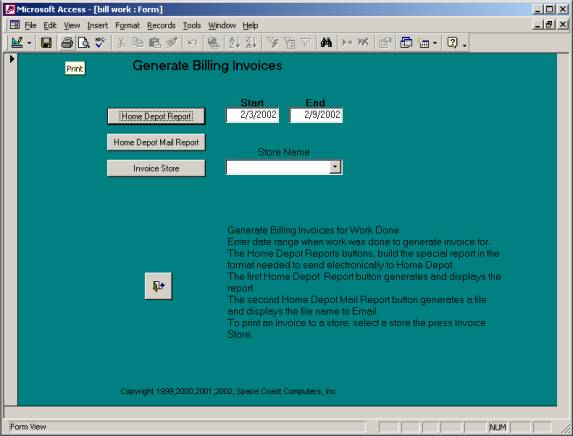Viewport: 573px width, 436px height.
Task: Open the File menu
Action: [x=30, y=25]
